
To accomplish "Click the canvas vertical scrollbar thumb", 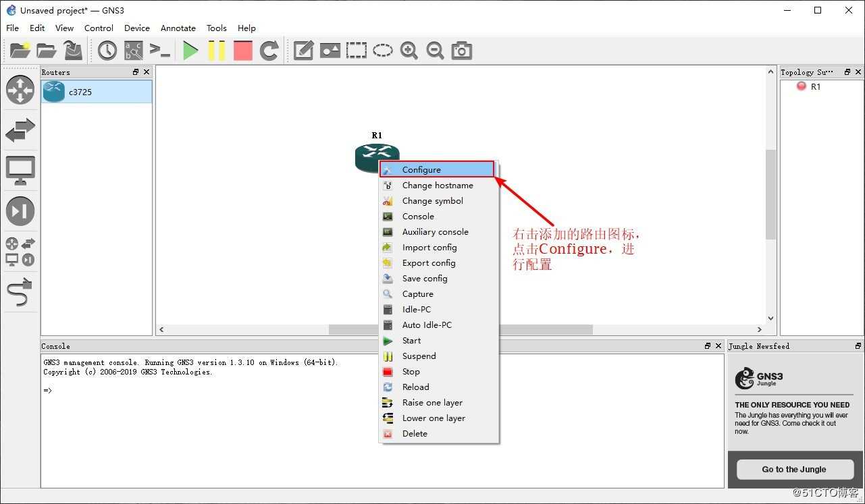I will (770, 194).
